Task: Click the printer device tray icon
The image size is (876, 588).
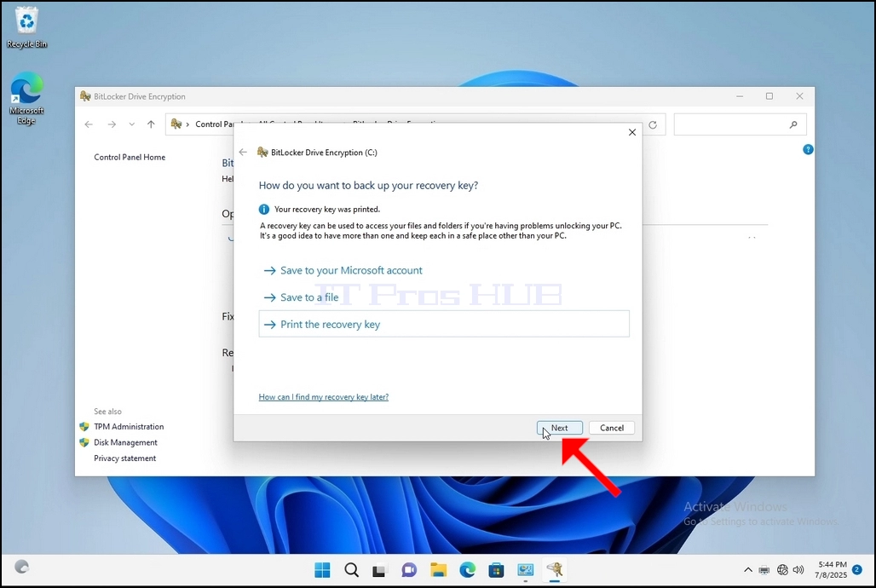Action: [764, 570]
